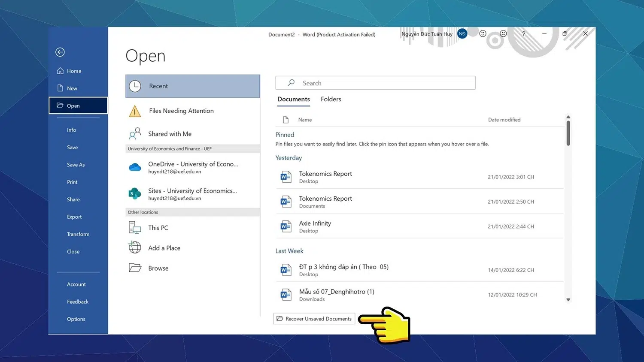Open the Feedback page
Image resolution: width=644 pixels, height=362 pixels.
click(x=78, y=302)
